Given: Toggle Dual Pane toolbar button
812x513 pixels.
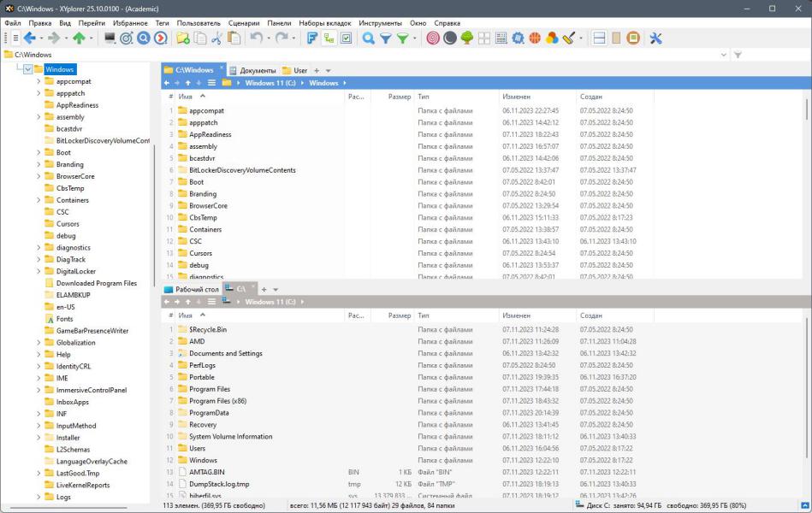Looking at the screenshot, I should (599, 38).
